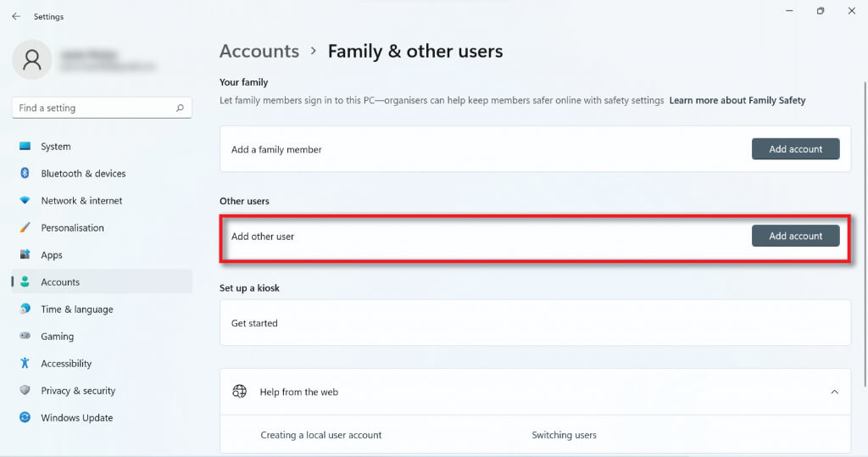This screenshot has height=457, width=868.
Task: Open Apps using its sidebar icon
Action: pyautogui.click(x=25, y=255)
